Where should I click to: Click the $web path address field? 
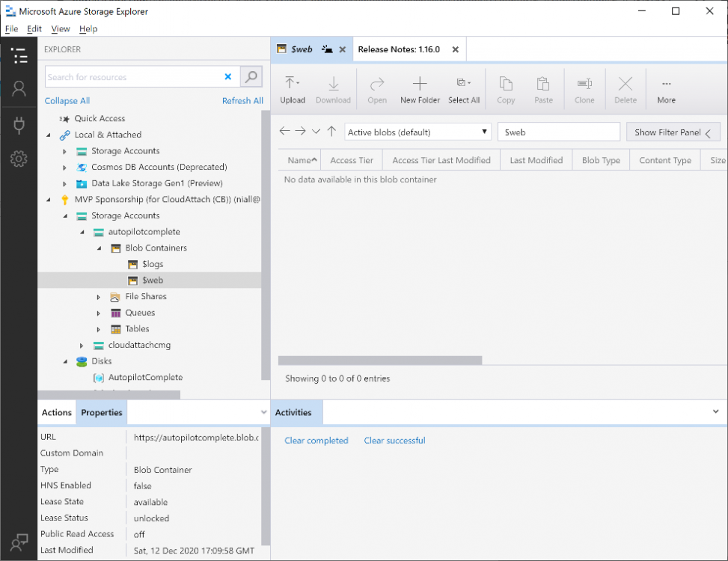pyautogui.click(x=559, y=132)
